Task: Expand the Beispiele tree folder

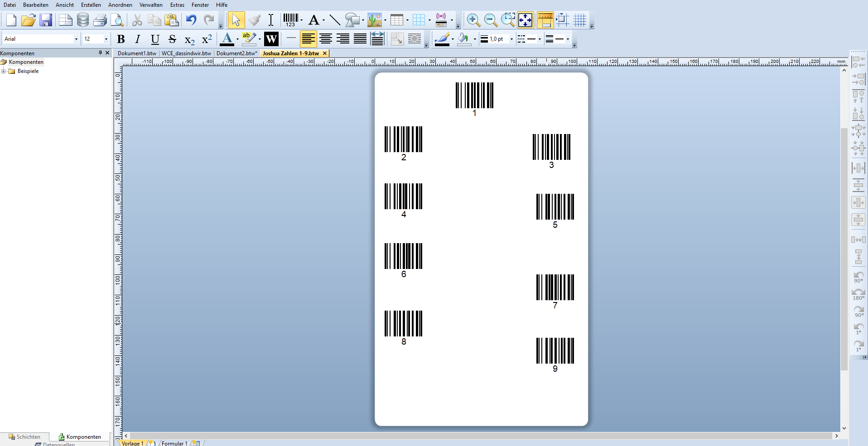Action: coord(3,71)
